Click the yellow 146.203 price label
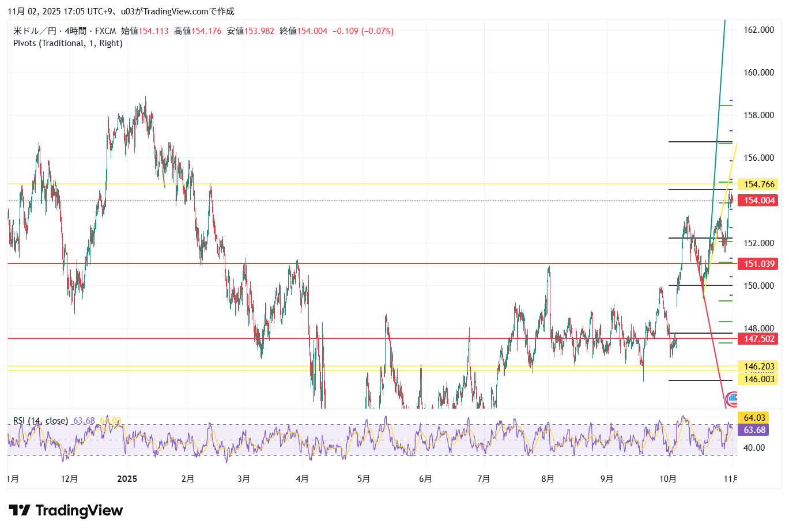This screenshot has height=532, width=789. click(758, 367)
